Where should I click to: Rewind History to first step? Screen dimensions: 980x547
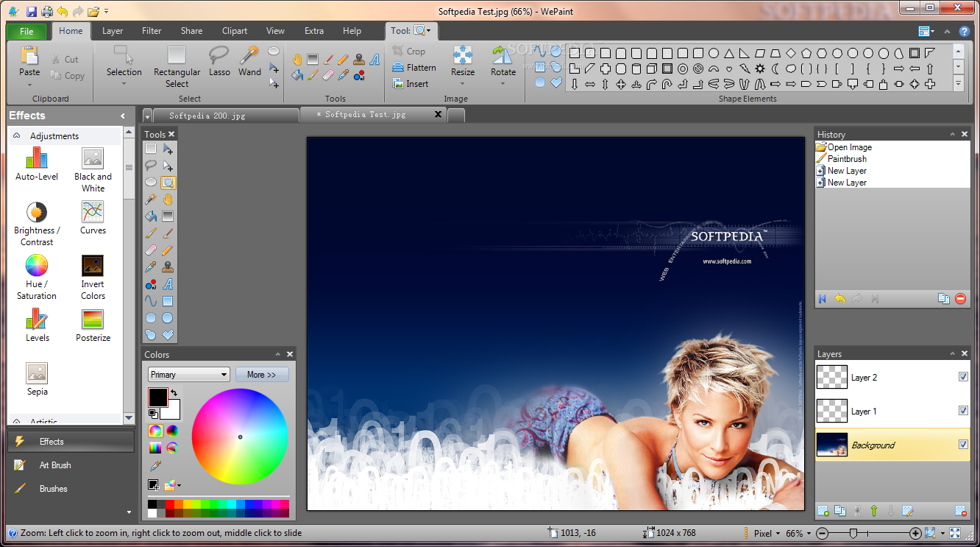click(823, 299)
